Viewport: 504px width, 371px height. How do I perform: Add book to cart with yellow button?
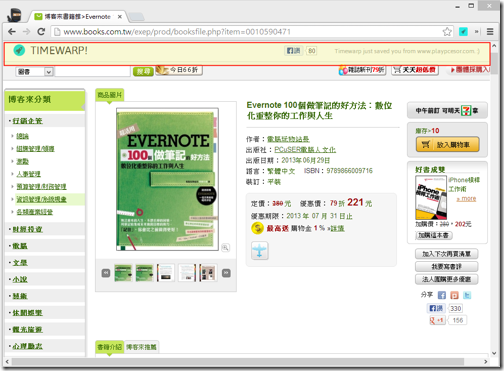(x=447, y=144)
